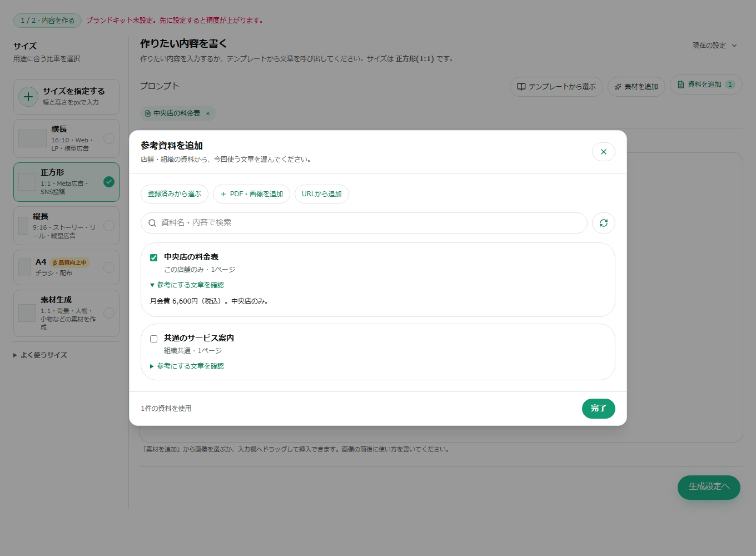Collapse 参考にする文章を確認 under 中央店の料金表
756x556 pixels.
[x=187, y=285]
